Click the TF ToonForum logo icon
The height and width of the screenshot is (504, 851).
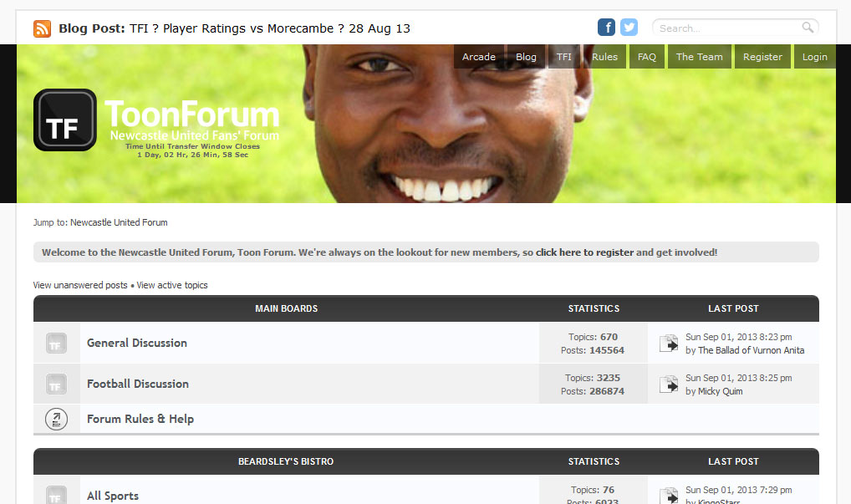click(65, 120)
